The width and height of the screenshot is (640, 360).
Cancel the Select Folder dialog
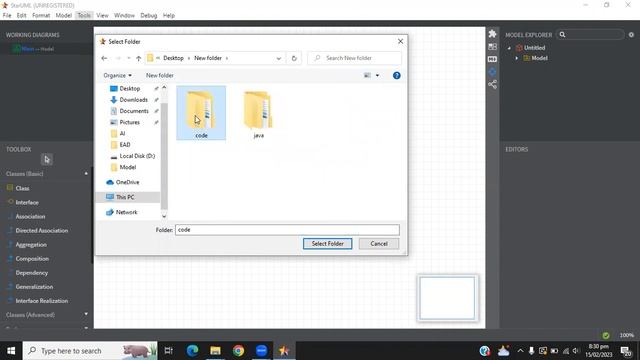coord(379,244)
